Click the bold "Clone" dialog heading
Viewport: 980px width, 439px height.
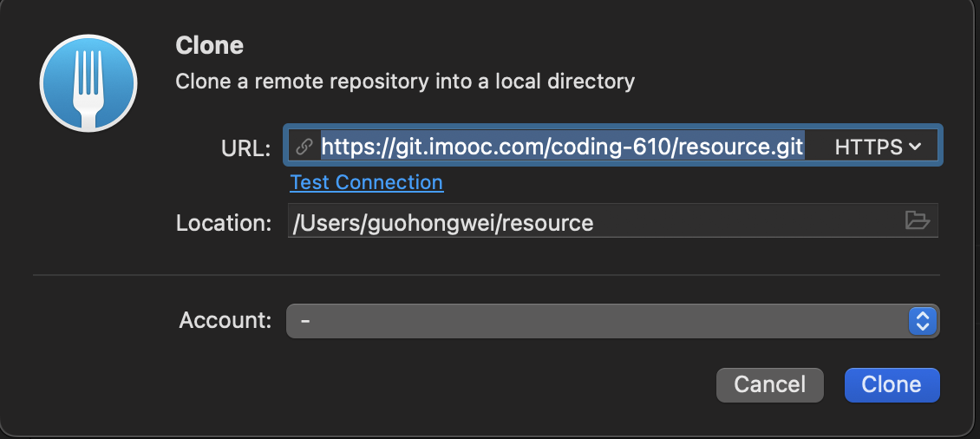(x=209, y=46)
